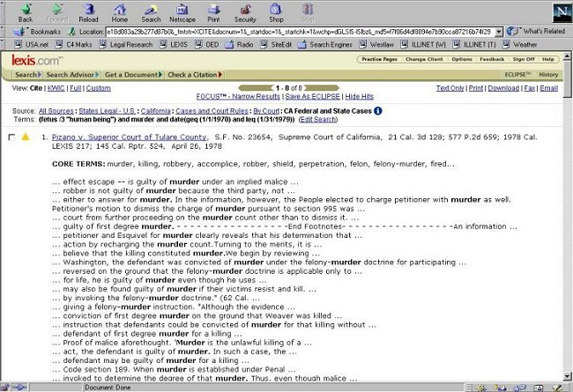Image resolution: width=573 pixels, height=392 pixels.
Task: Check the box beside Pizano case result
Action: pyautogui.click(x=11, y=137)
